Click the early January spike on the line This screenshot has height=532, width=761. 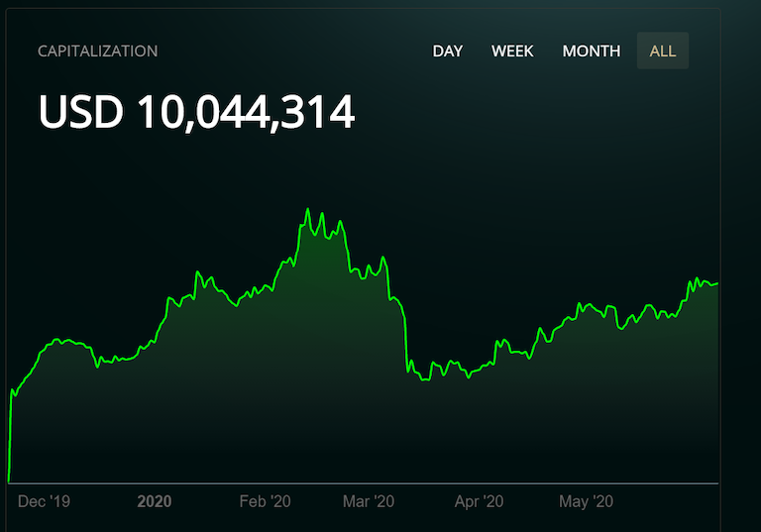[x=197, y=272]
